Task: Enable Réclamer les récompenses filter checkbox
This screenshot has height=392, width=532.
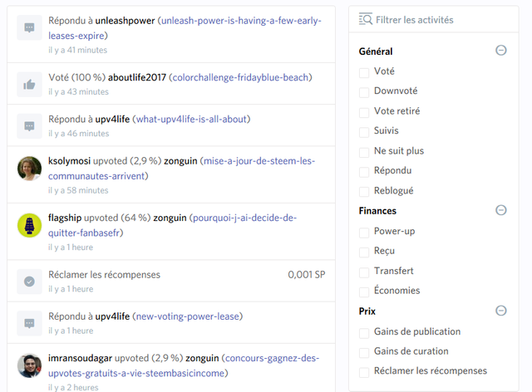Action: pos(364,373)
